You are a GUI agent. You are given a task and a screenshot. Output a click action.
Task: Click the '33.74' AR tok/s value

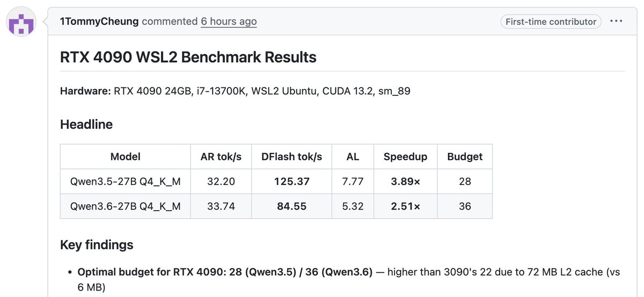pyautogui.click(x=221, y=206)
